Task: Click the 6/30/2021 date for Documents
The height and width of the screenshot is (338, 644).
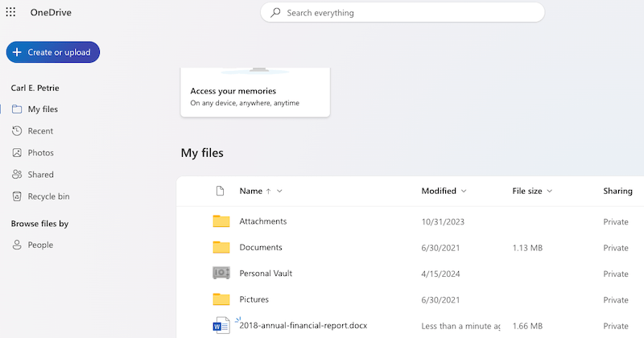Action: coord(440,248)
